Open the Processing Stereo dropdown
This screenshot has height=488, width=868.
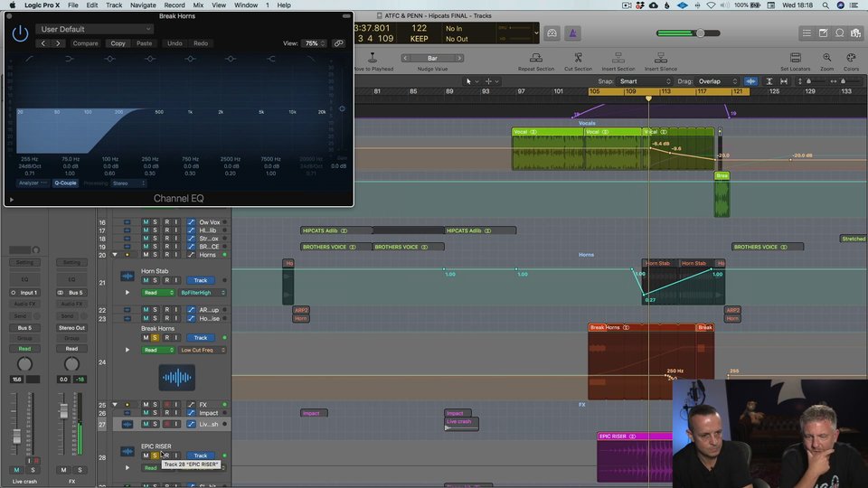click(128, 183)
